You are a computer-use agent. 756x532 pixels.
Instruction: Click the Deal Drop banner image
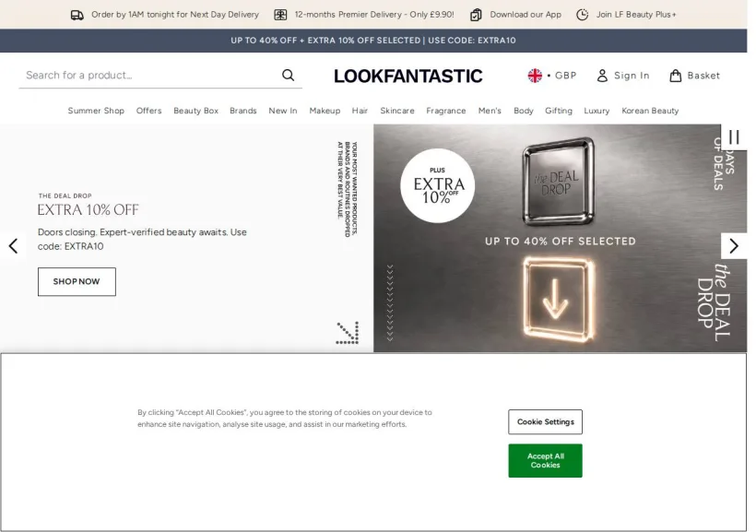click(560, 238)
